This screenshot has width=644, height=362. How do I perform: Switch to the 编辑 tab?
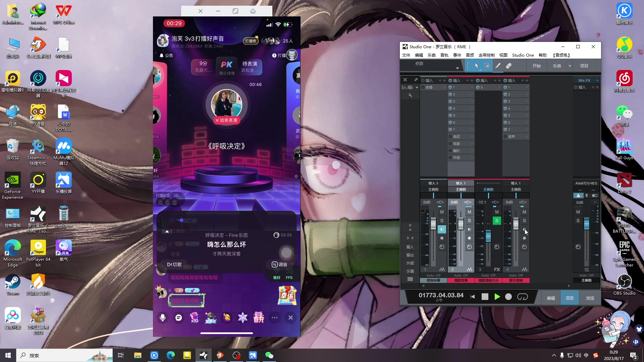pyautogui.click(x=551, y=298)
